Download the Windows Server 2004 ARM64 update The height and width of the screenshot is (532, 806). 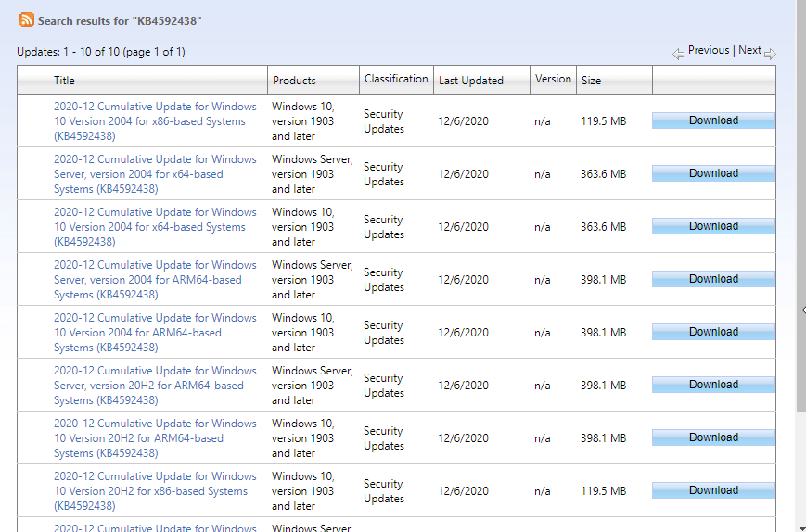pyautogui.click(x=713, y=279)
